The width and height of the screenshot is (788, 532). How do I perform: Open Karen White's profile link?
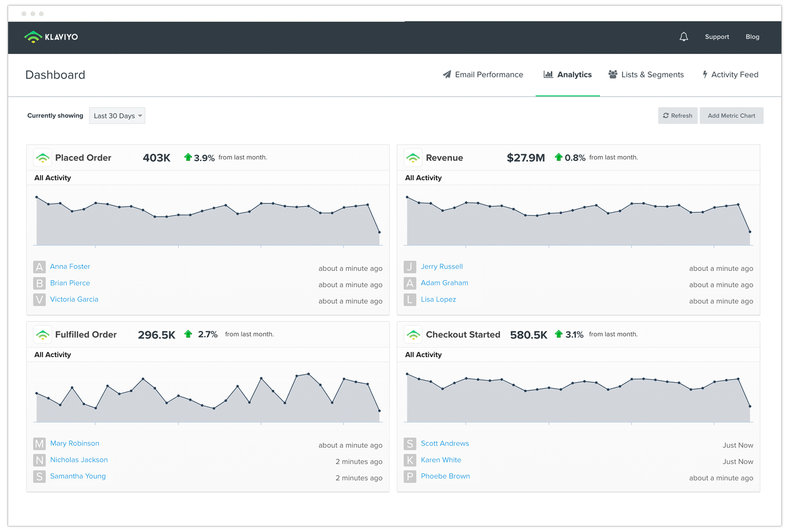pos(441,460)
